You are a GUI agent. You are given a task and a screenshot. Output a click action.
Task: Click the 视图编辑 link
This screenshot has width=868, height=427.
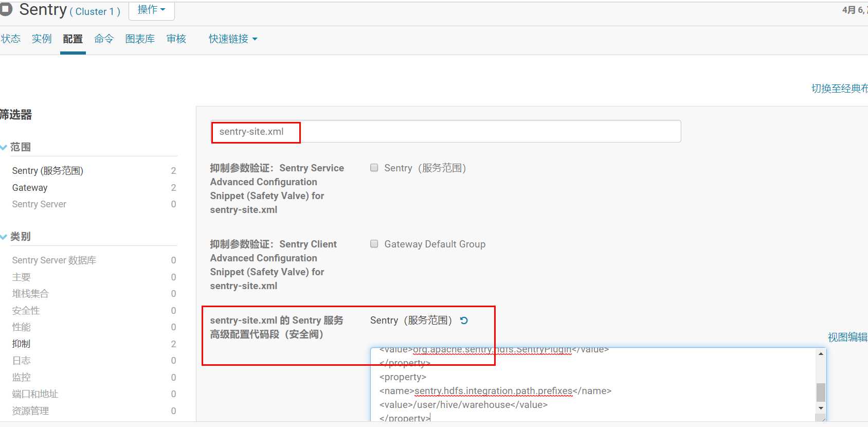pyautogui.click(x=847, y=337)
